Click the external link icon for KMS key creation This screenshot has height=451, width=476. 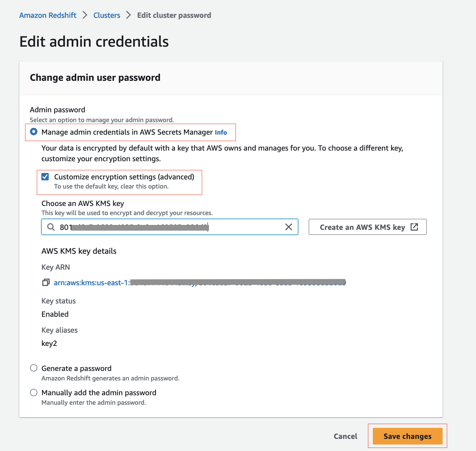(414, 227)
